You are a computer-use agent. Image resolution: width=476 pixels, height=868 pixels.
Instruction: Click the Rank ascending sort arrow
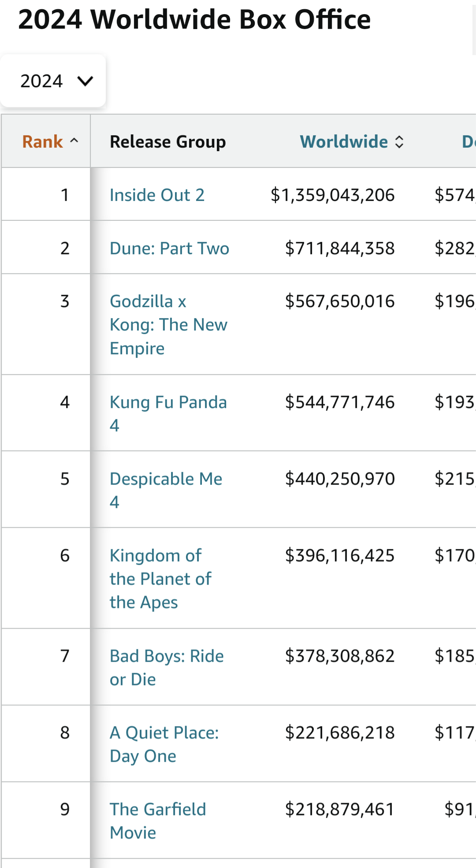pyautogui.click(x=74, y=141)
